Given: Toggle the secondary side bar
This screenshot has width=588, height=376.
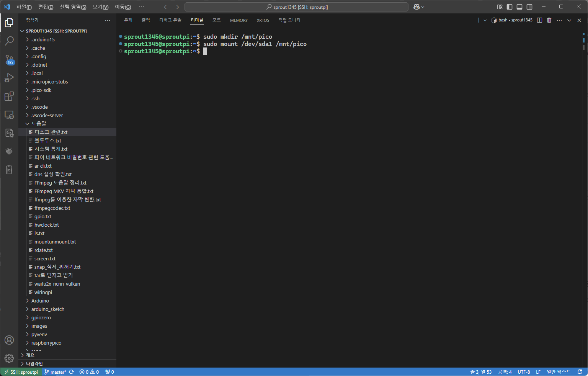Looking at the screenshot, I should pyautogui.click(x=529, y=7).
